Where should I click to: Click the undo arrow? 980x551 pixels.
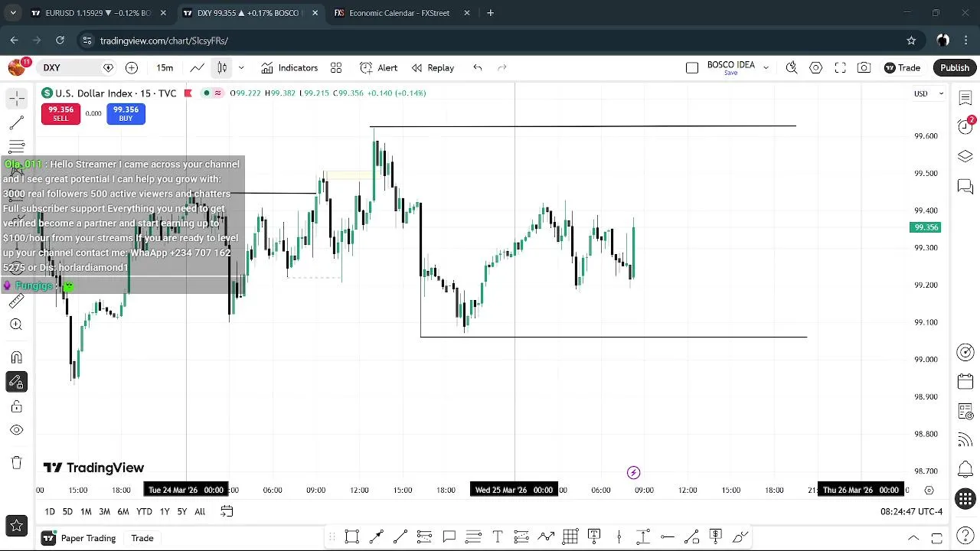point(478,68)
